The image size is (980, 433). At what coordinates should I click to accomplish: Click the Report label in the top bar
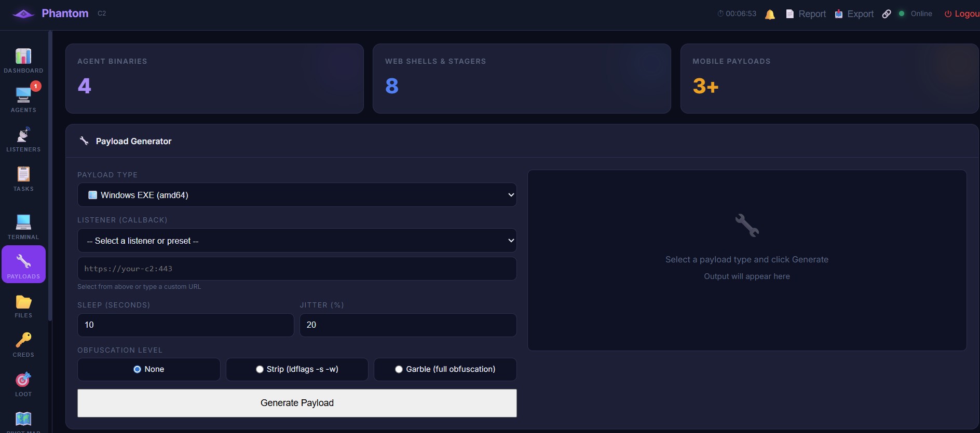pos(812,14)
